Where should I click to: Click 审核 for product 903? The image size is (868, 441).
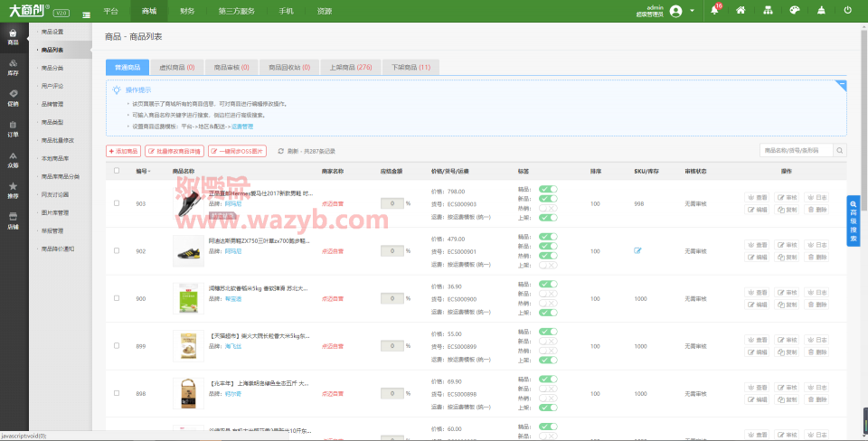point(787,197)
